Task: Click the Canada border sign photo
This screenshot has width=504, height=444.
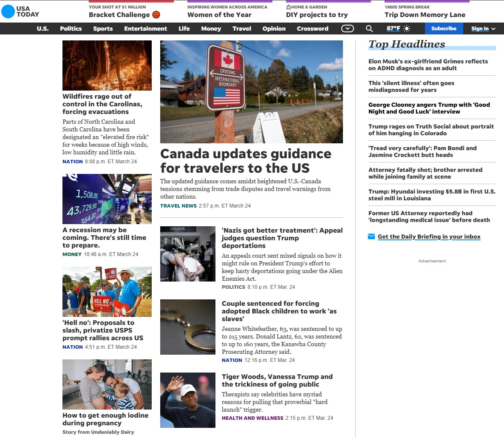Action: pos(251,92)
